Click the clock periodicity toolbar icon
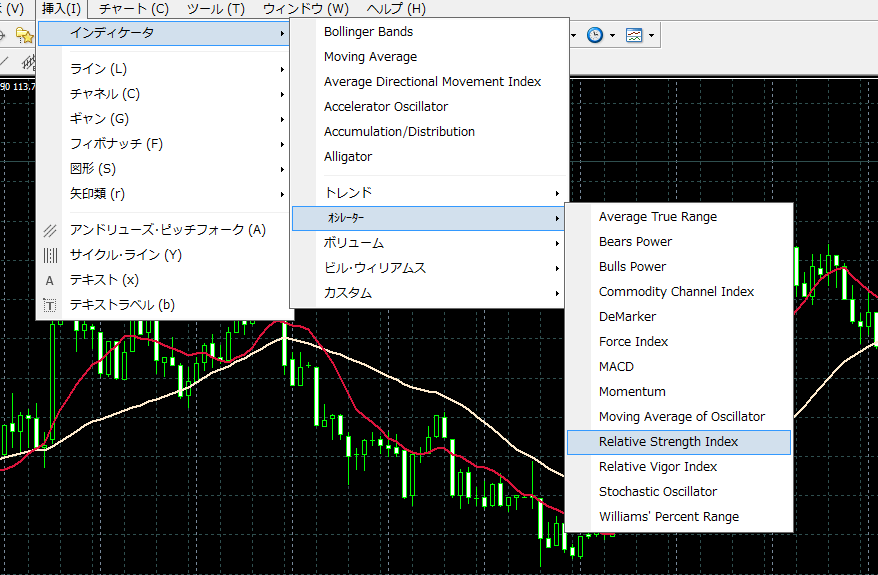The width and height of the screenshot is (878, 575). pos(595,35)
